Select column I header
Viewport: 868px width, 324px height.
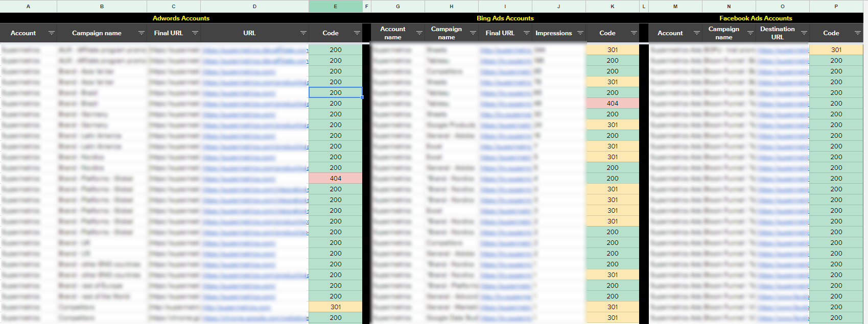505,7
